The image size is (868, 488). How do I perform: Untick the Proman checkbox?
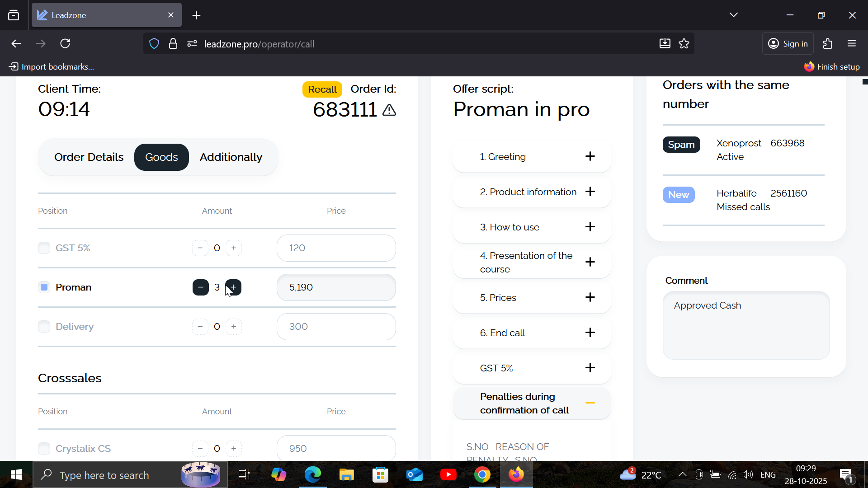point(44,287)
